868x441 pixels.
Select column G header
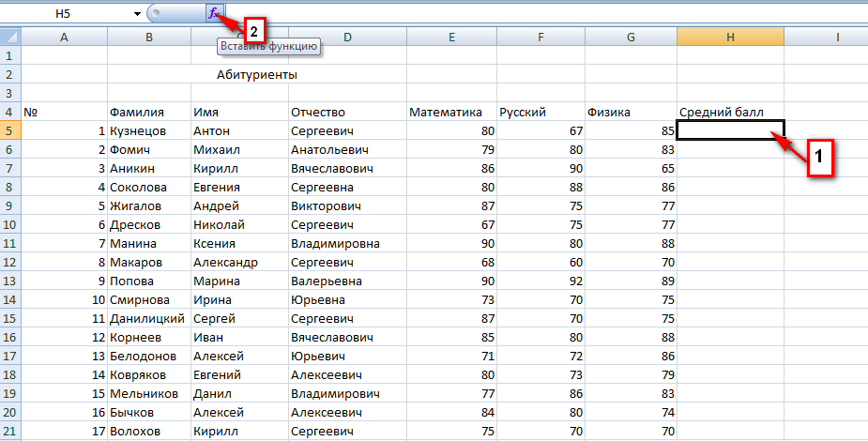tap(631, 38)
